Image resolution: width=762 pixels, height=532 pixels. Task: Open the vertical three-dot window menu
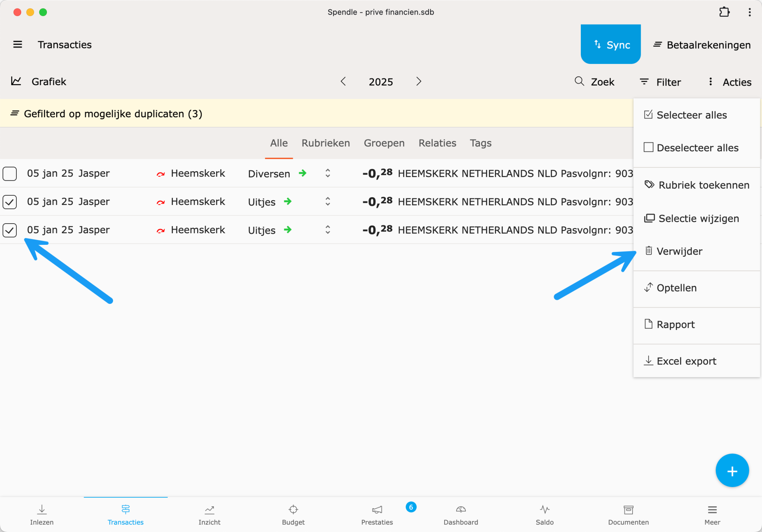click(x=749, y=12)
